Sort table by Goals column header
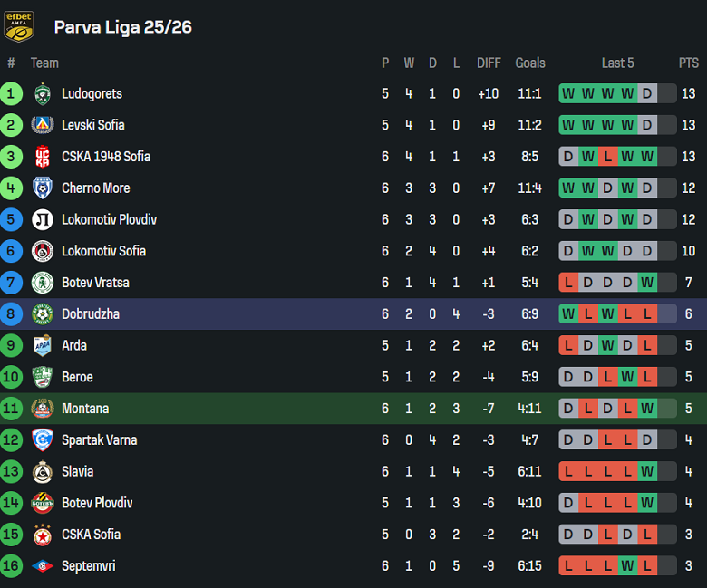Screen dimensions: 707x588 pyautogui.click(x=530, y=63)
